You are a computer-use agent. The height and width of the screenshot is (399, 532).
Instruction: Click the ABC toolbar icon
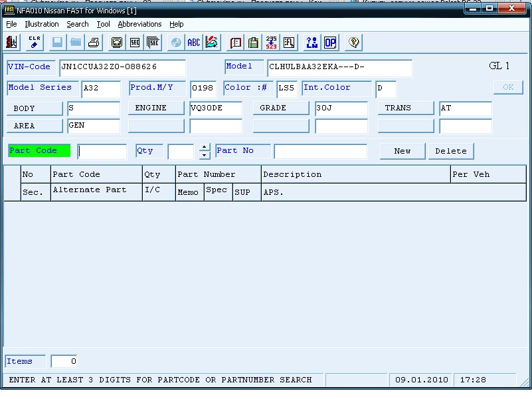tap(193, 43)
